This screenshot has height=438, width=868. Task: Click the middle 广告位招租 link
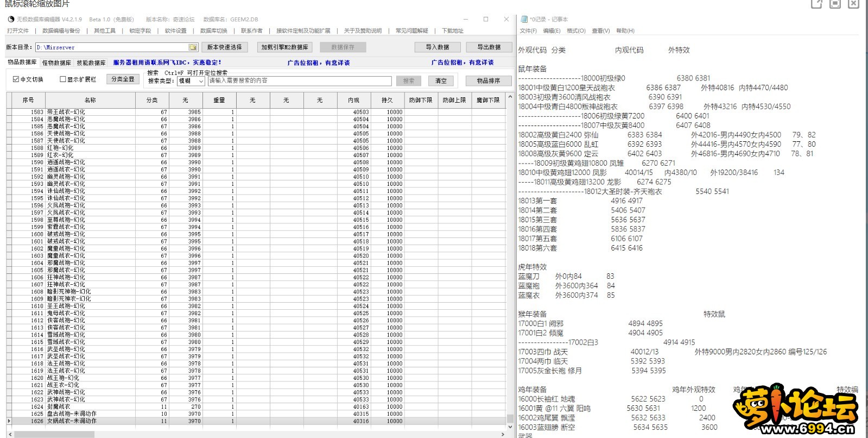point(319,62)
